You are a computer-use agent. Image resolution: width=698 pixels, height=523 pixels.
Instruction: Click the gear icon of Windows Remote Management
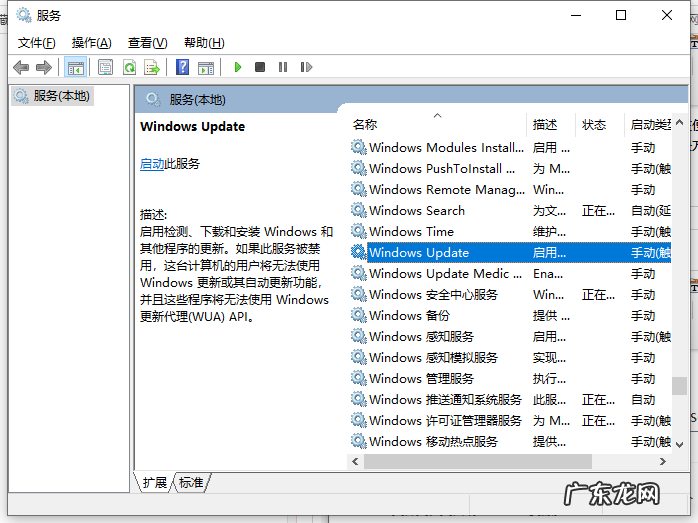(x=358, y=189)
